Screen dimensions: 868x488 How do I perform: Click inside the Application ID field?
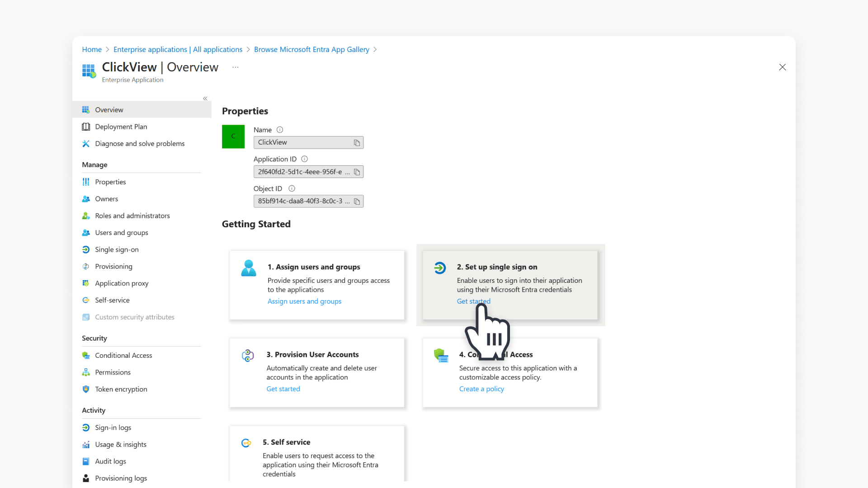click(x=301, y=172)
